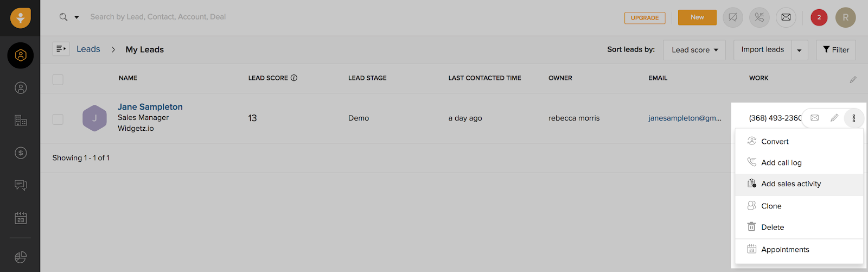Click the red notification badge

[x=819, y=17]
